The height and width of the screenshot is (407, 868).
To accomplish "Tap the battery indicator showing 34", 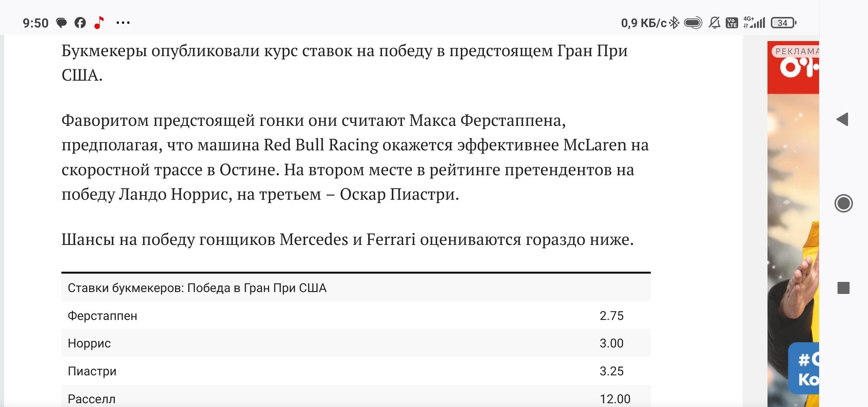I will (783, 23).
